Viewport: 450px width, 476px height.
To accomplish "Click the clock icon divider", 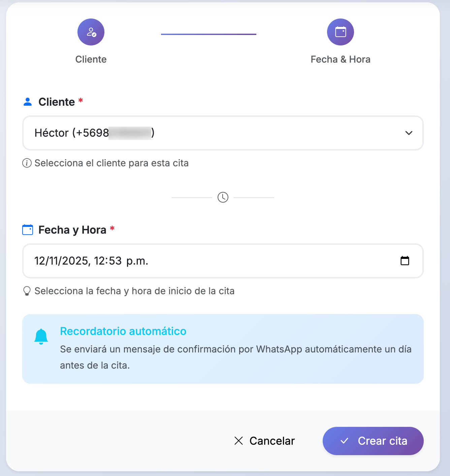I will click(223, 197).
